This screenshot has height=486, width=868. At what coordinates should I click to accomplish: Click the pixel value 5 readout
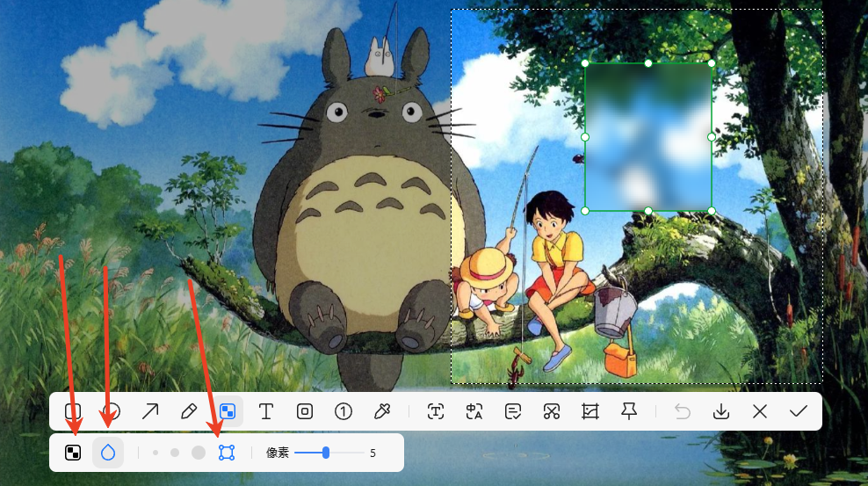[373, 453]
